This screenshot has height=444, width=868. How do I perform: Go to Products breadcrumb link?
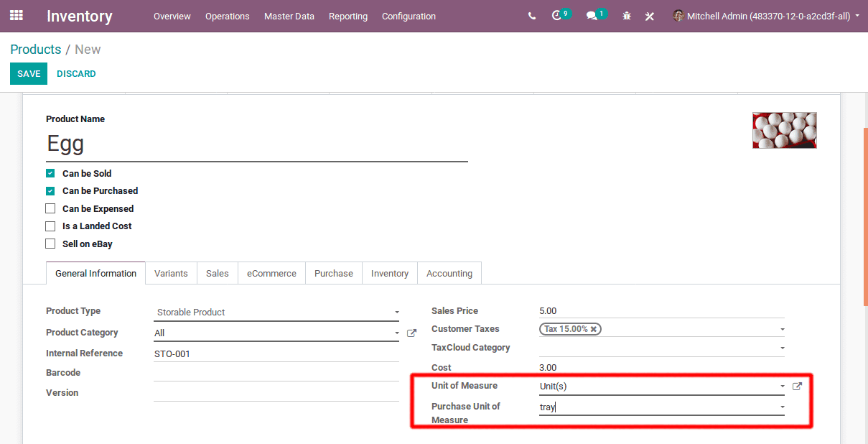36,50
